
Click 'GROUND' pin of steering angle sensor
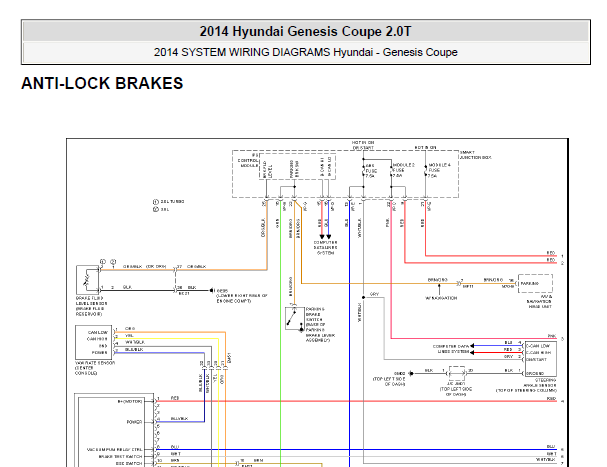(535, 373)
